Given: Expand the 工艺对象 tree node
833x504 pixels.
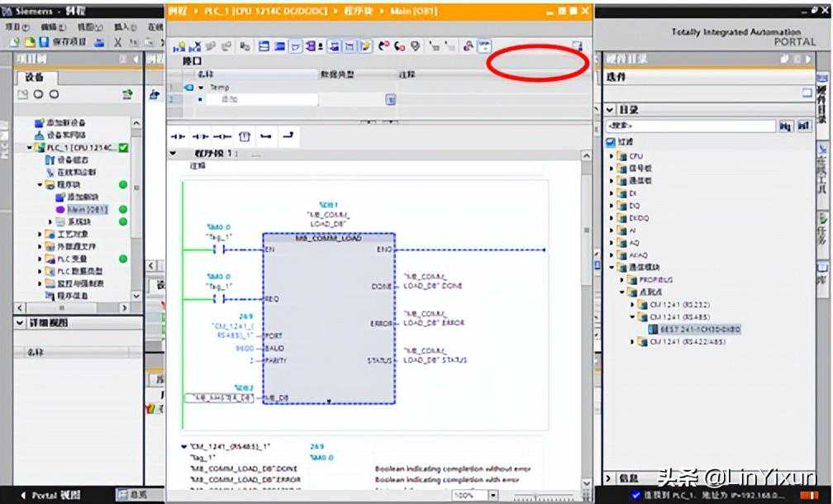Looking at the screenshot, I should coord(40,235).
